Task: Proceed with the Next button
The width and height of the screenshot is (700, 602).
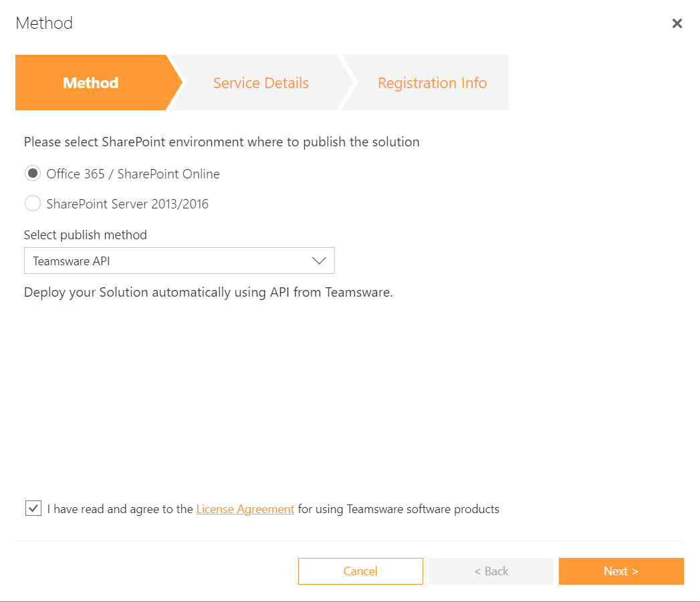Action: (621, 571)
